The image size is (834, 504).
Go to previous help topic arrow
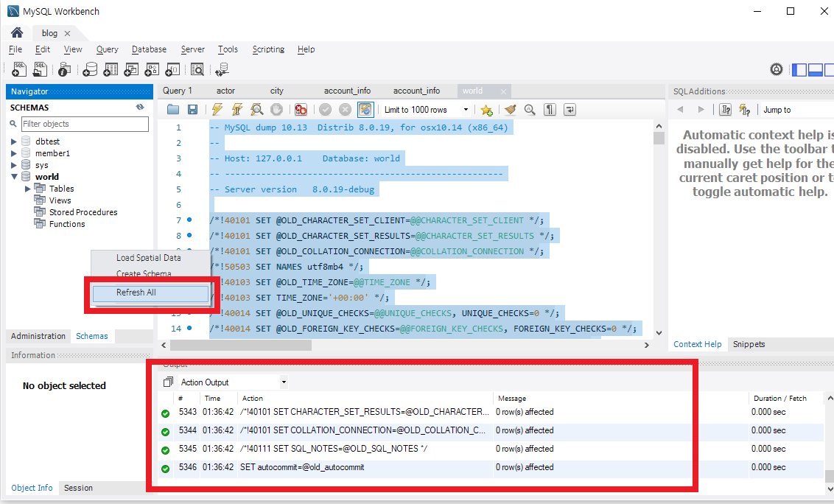(680, 110)
